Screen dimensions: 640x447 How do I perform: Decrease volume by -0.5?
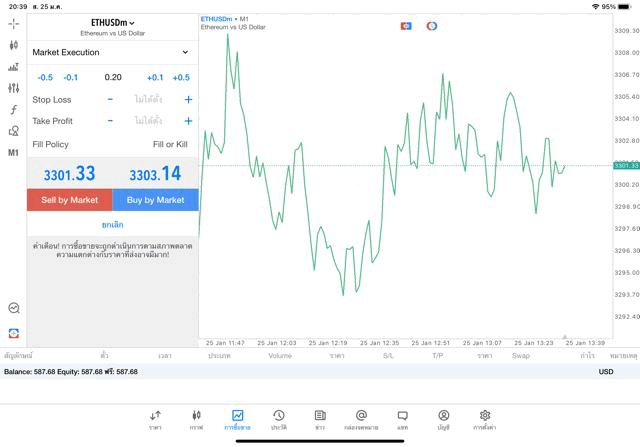[45, 77]
